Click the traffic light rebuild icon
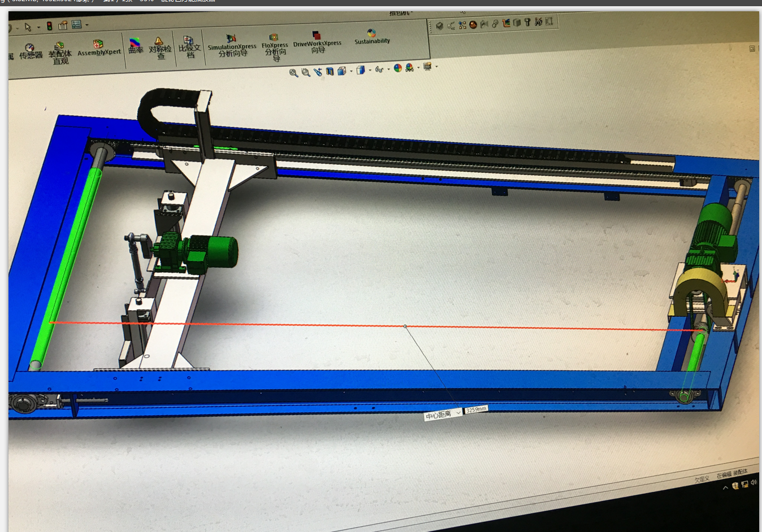 coord(49,26)
